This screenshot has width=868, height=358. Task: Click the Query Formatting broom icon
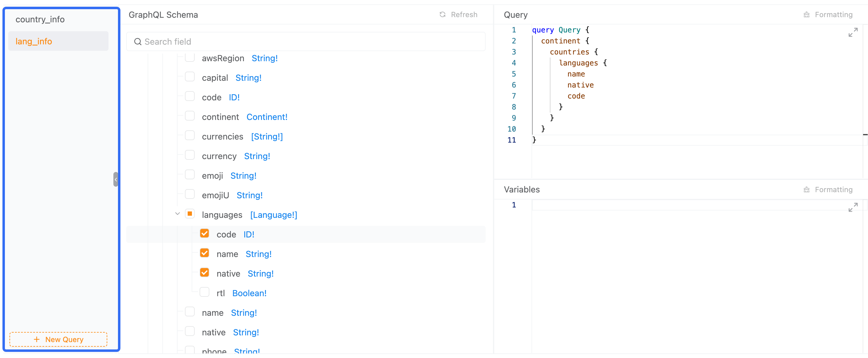click(806, 14)
